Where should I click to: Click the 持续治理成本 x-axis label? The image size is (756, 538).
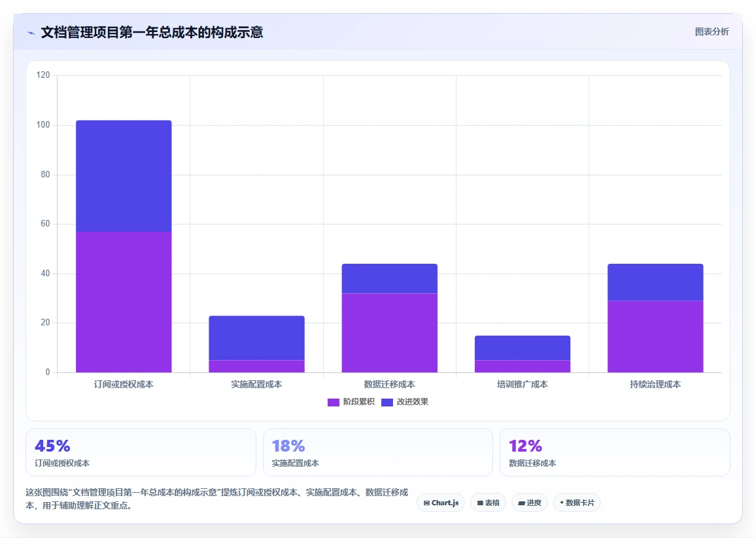click(655, 385)
